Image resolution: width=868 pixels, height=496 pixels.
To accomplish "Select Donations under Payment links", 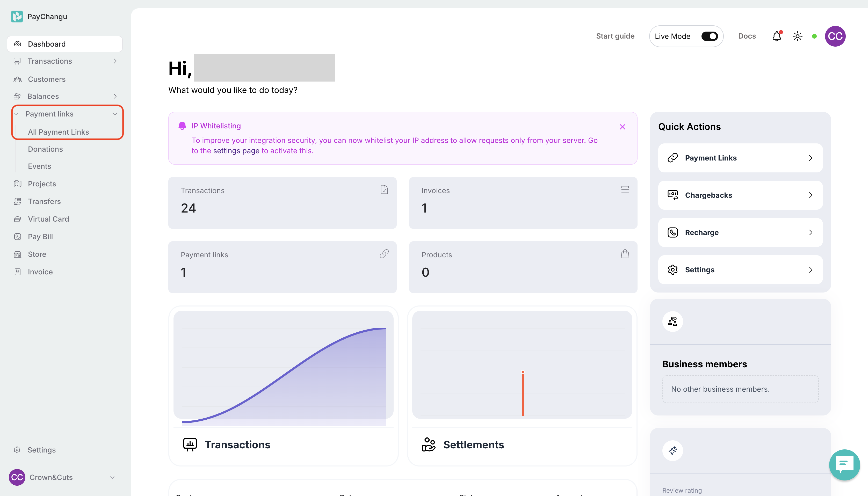I will 45,149.
